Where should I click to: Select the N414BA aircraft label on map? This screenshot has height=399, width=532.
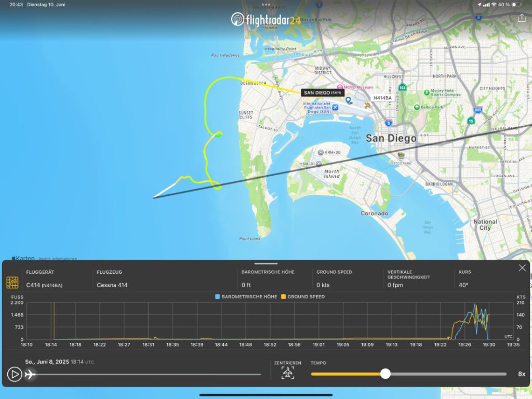[382, 98]
